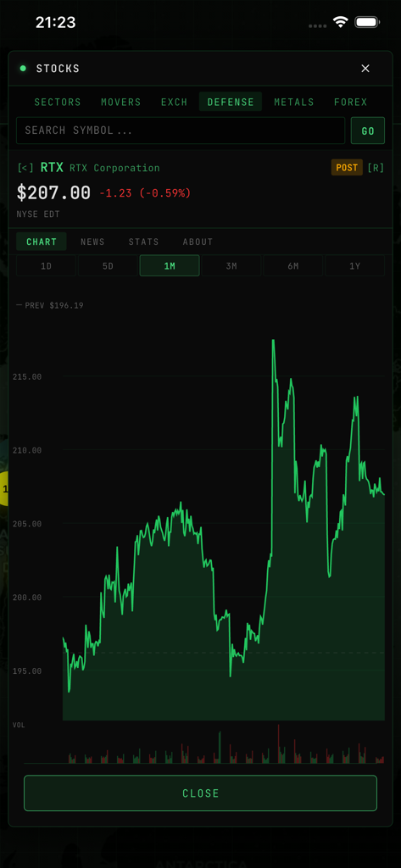
Task: Set chart range to 6M
Action: coord(293,265)
